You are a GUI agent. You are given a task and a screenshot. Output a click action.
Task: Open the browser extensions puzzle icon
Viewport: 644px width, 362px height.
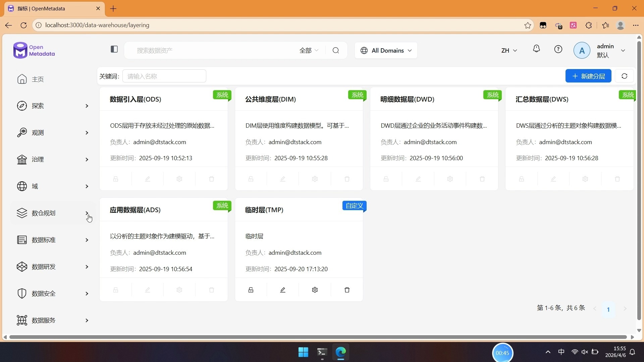pos(589,25)
